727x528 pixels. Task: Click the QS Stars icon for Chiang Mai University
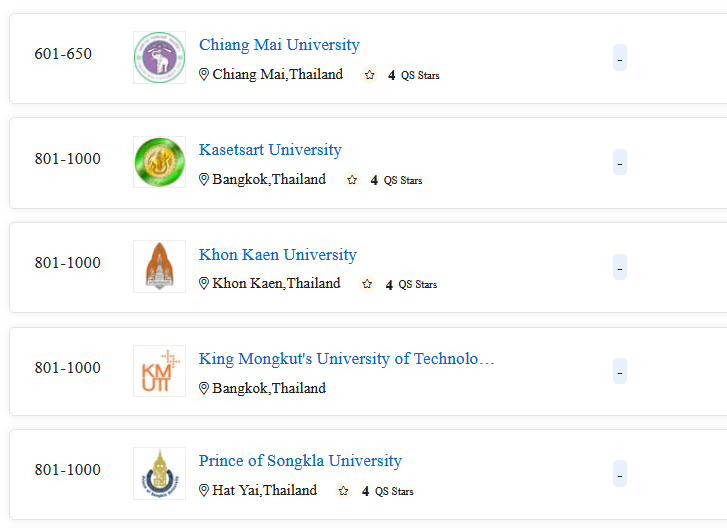point(370,75)
